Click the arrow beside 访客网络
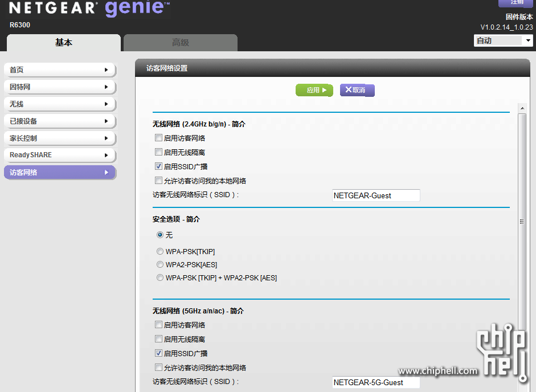Image resolution: width=536 pixels, height=392 pixels. [107, 173]
